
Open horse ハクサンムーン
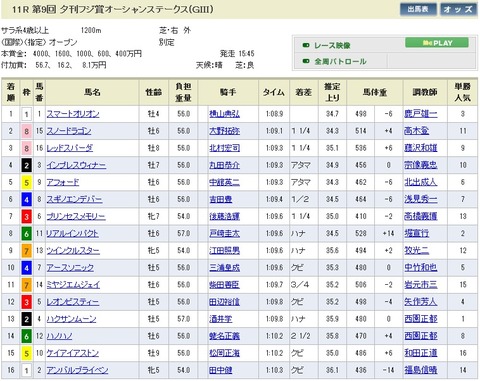(71, 319)
